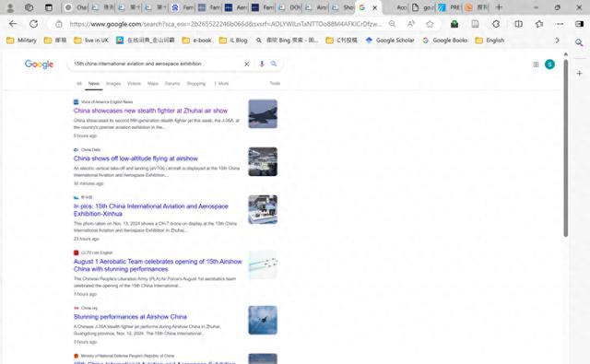Submit search with magnifier icon

274,64
